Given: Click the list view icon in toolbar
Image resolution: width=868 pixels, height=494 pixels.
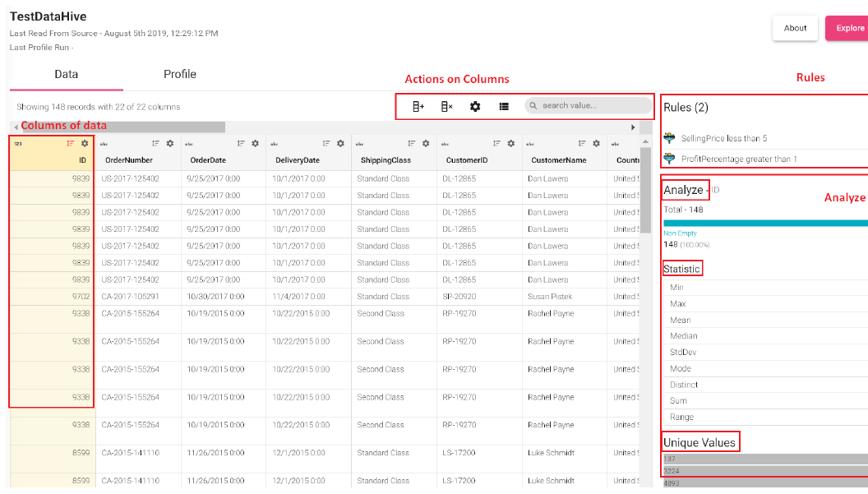Looking at the screenshot, I should tap(504, 106).
